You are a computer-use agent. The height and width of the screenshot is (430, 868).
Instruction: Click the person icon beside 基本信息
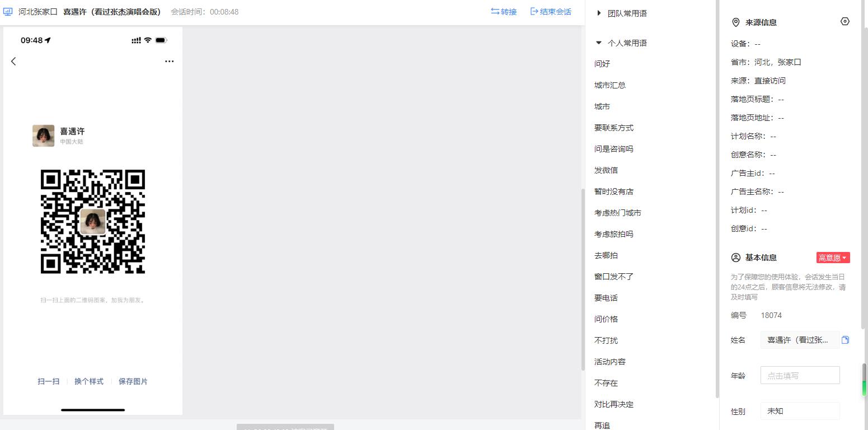[736, 258]
